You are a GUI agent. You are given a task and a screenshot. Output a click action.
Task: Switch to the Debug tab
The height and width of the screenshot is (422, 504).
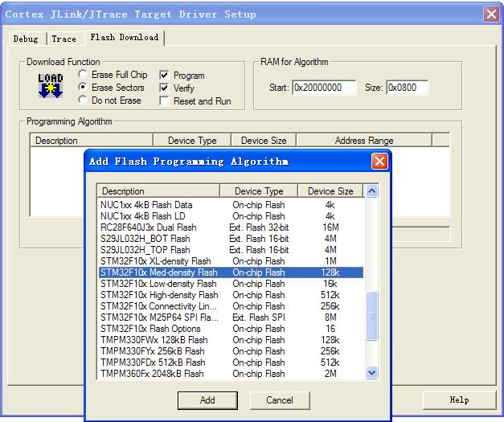(26, 39)
